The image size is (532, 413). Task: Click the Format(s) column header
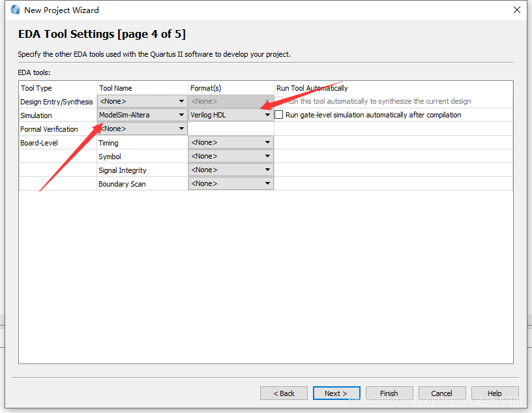(x=205, y=88)
